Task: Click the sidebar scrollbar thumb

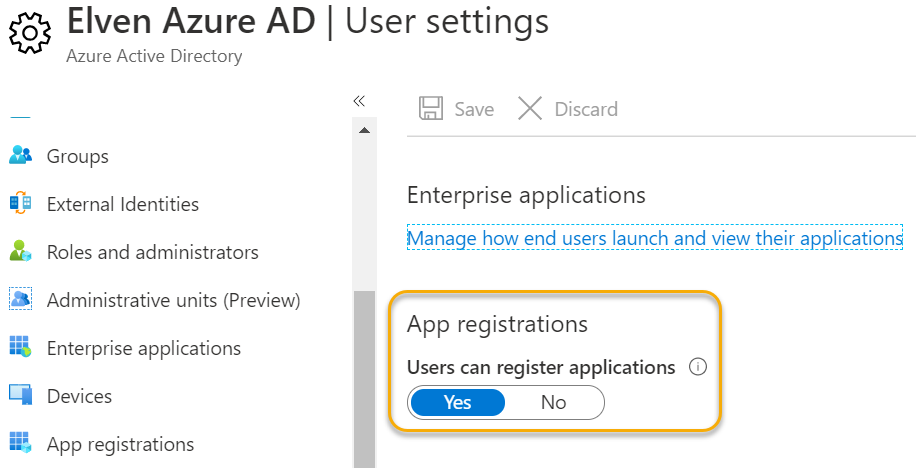Action: click(365, 380)
